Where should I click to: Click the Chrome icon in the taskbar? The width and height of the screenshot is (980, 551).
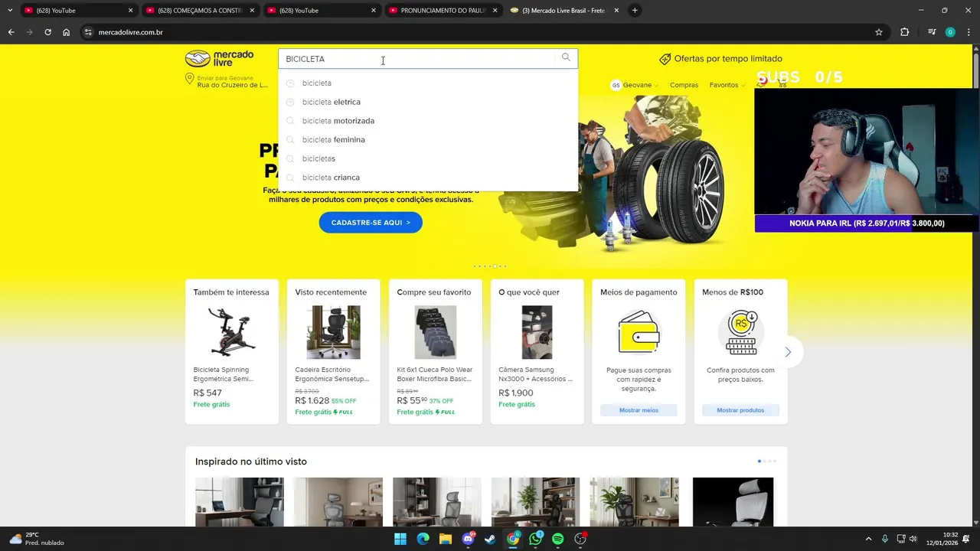(513, 539)
